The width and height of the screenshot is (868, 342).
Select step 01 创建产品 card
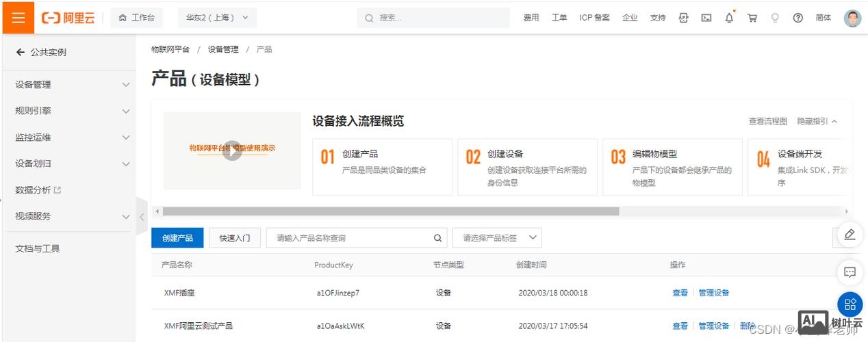tap(382, 167)
